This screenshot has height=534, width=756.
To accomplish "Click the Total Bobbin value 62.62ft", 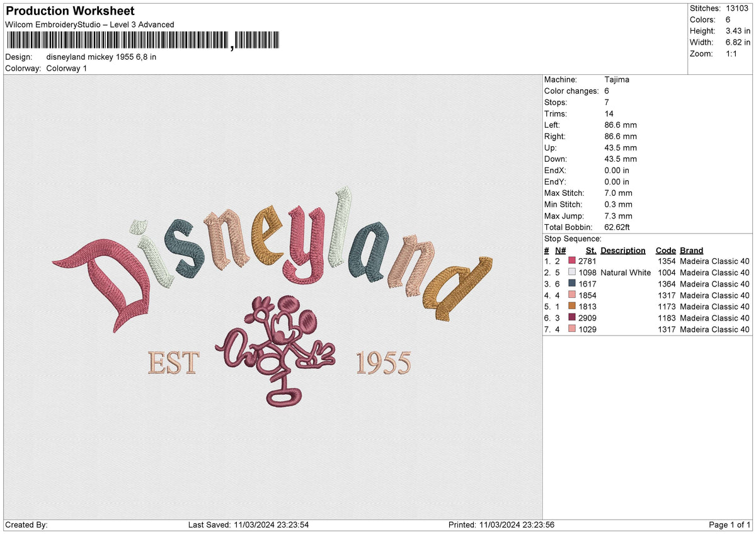I will pyautogui.click(x=618, y=227).
